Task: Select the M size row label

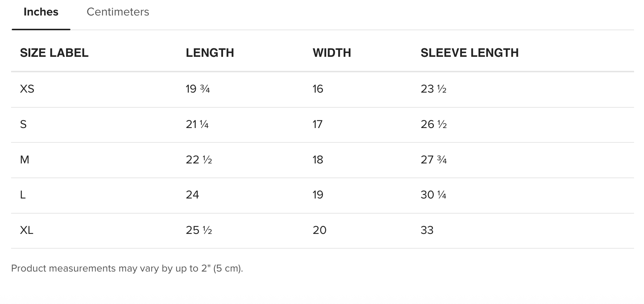Action: (x=24, y=160)
